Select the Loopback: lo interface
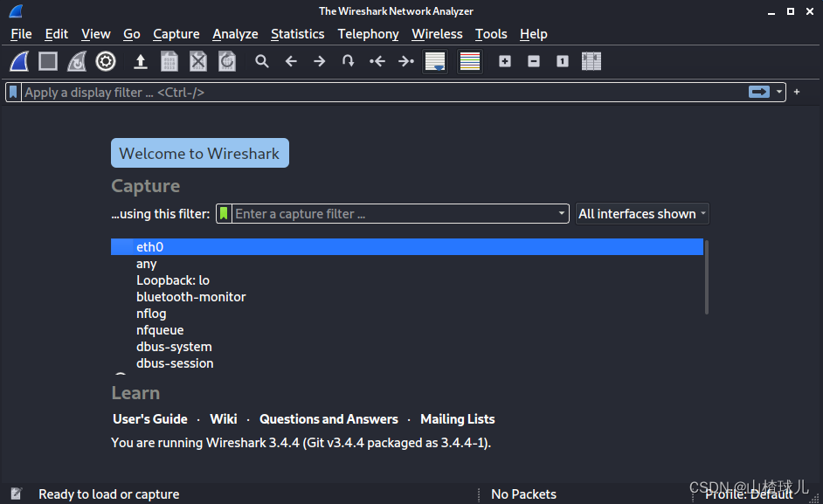This screenshot has width=823, height=504. click(x=407, y=280)
